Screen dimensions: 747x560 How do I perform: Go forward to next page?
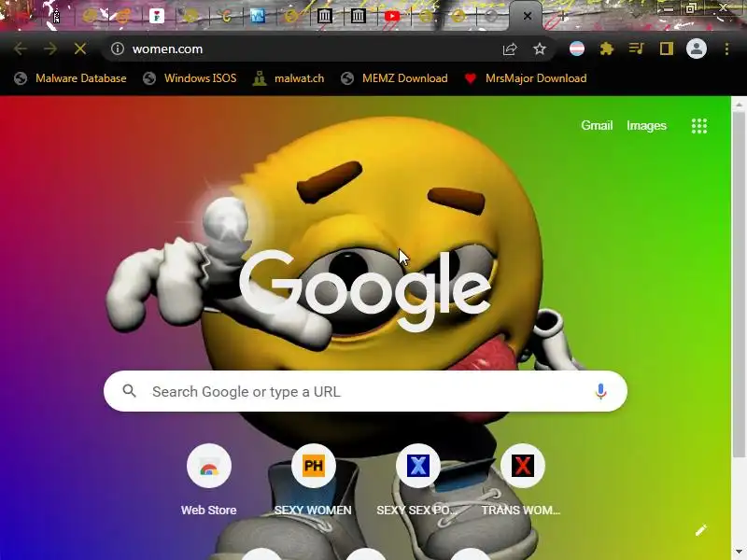tap(50, 49)
